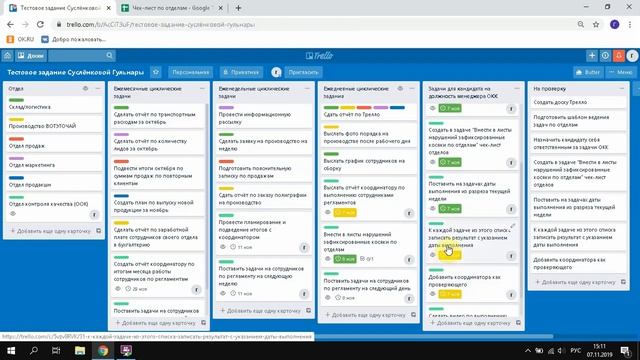
Task: Add another card to Отдел list
Action: coord(50,231)
